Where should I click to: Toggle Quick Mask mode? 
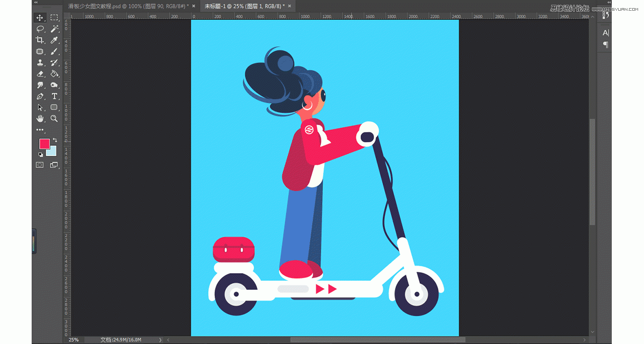coord(40,165)
